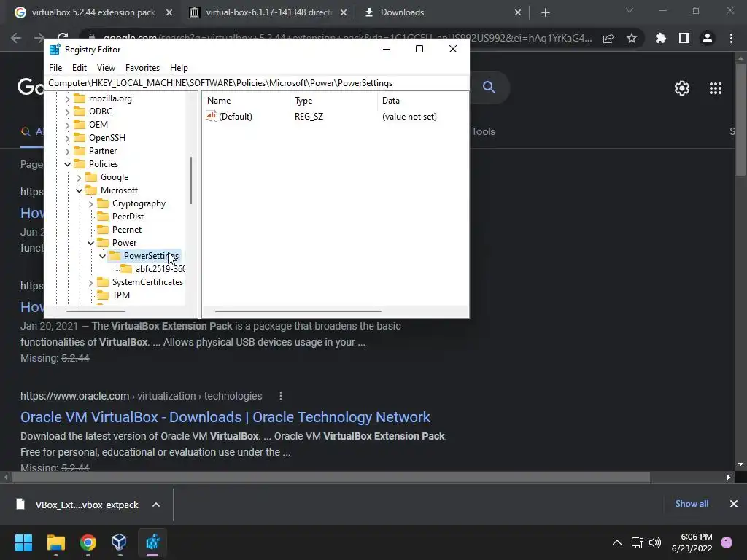Open Google apps grid

click(716, 88)
